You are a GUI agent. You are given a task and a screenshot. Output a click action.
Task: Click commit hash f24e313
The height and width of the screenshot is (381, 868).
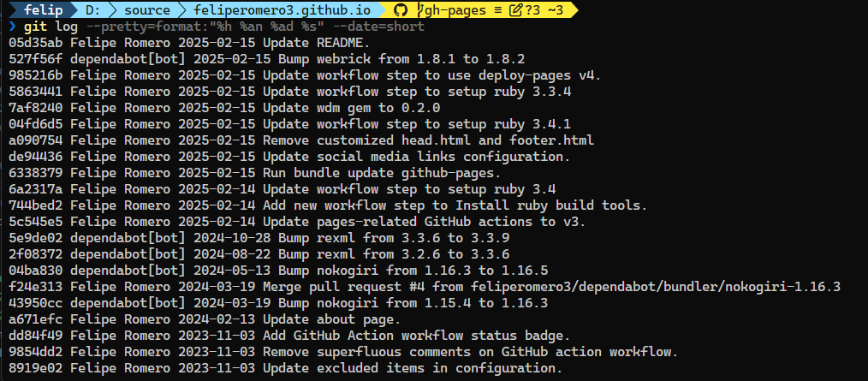click(35, 287)
